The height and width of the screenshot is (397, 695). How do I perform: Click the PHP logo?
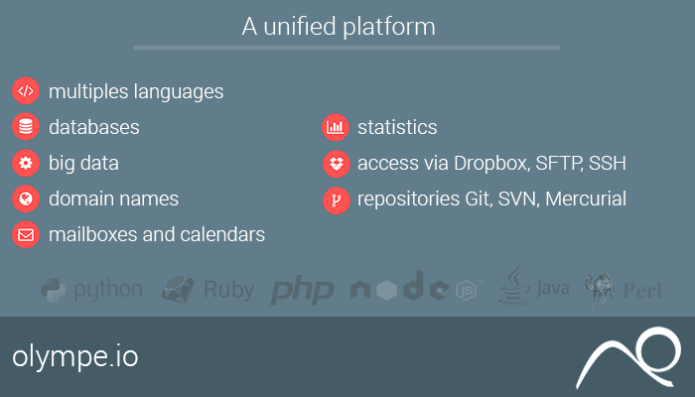click(x=302, y=290)
